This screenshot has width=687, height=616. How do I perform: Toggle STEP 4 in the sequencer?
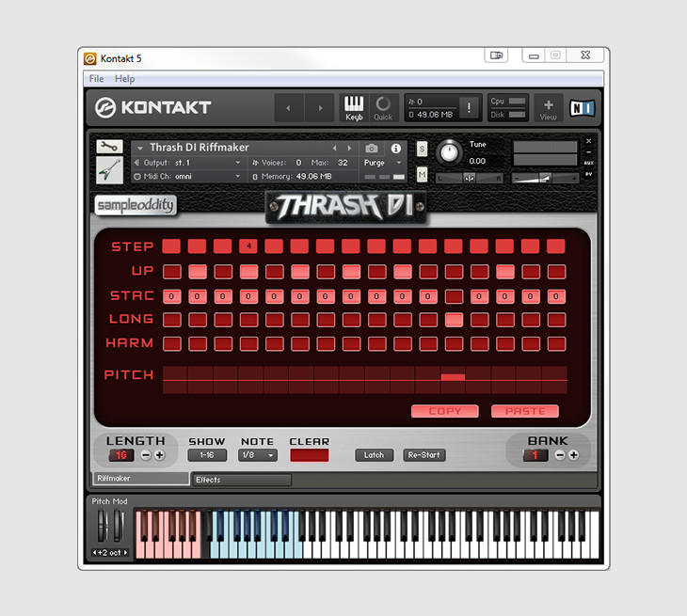tap(248, 246)
